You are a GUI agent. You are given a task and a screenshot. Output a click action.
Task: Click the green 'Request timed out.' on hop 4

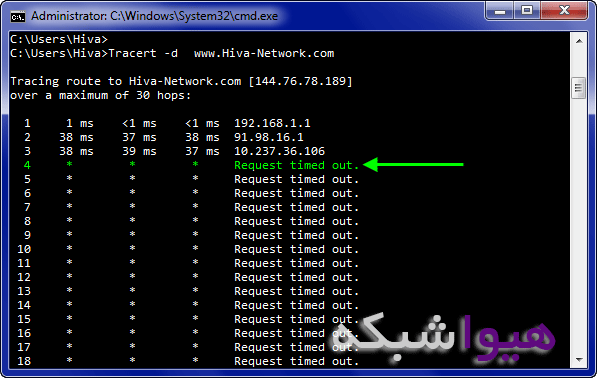(x=297, y=165)
